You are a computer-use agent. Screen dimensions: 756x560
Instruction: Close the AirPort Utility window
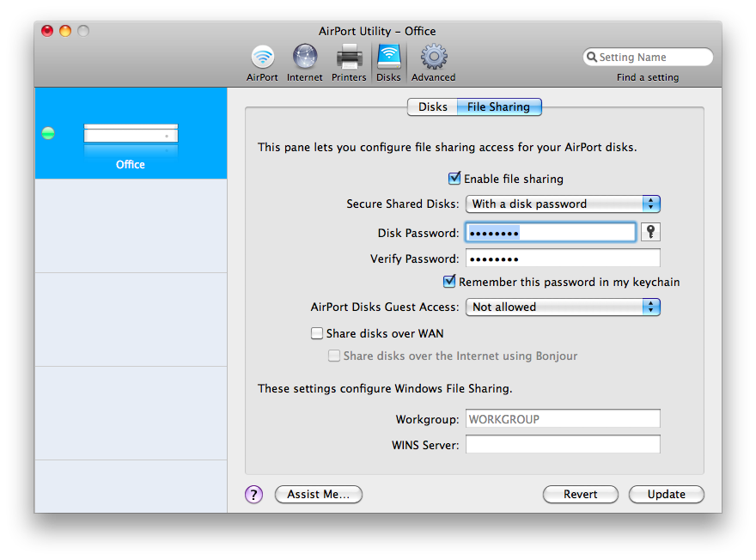coord(47,31)
